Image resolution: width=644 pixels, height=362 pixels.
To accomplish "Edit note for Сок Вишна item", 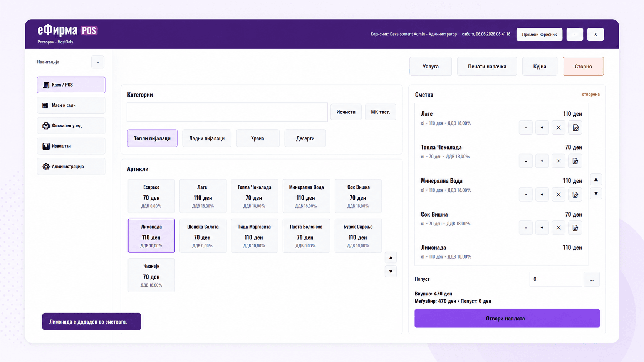I will (x=575, y=228).
